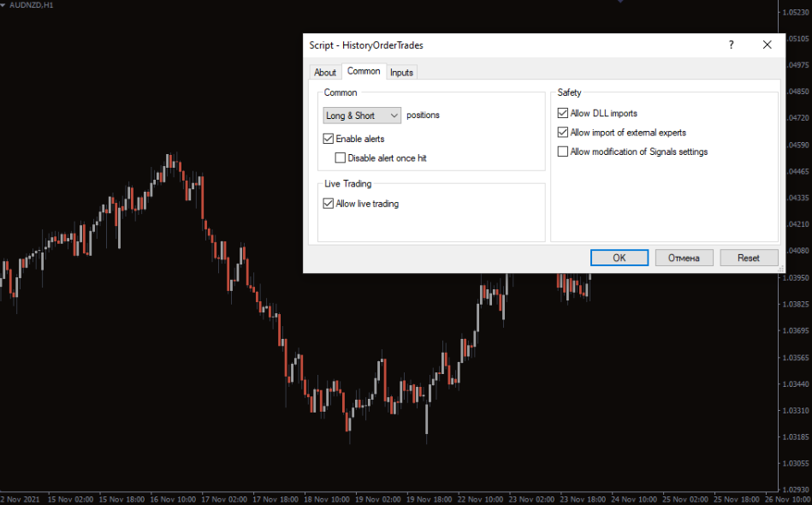Image resolution: width=812 pixels, height=505 pixels.
Task: Select the Common tab
Action: coord(364,72)
